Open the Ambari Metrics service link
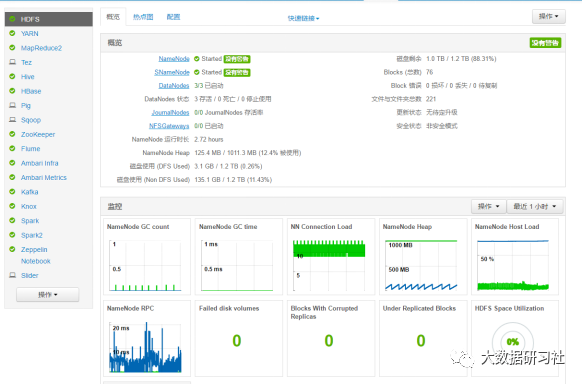 tap(44, 177)
